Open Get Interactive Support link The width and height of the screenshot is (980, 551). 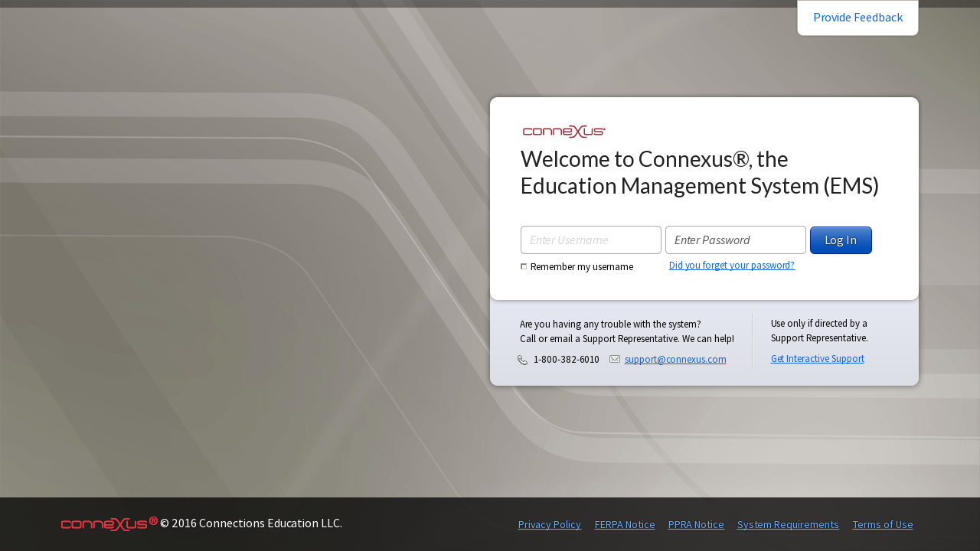tap(818, 358)
